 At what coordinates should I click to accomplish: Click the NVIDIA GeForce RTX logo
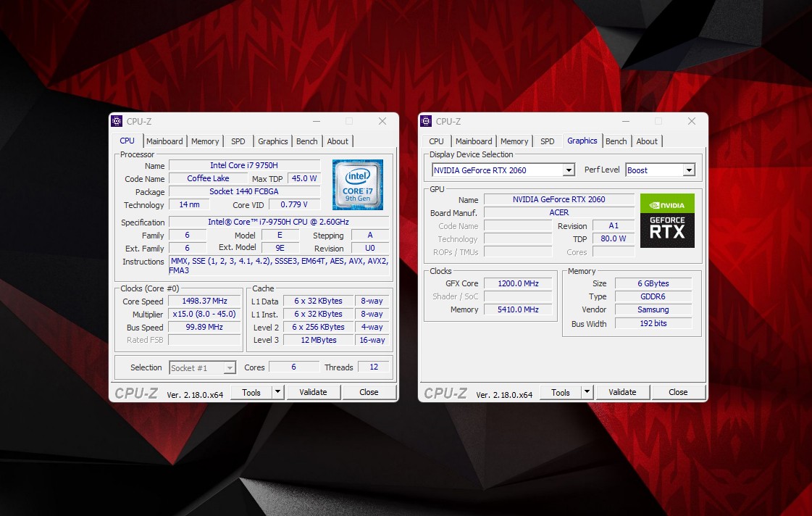667,220
